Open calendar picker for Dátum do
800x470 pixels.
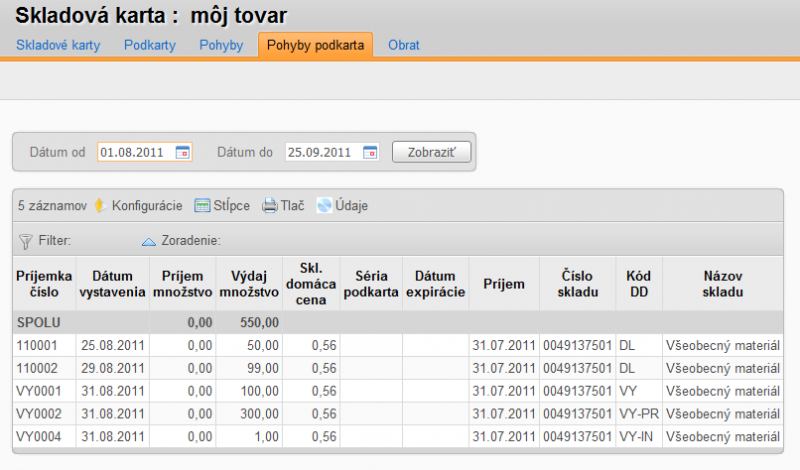pos(370,152)
